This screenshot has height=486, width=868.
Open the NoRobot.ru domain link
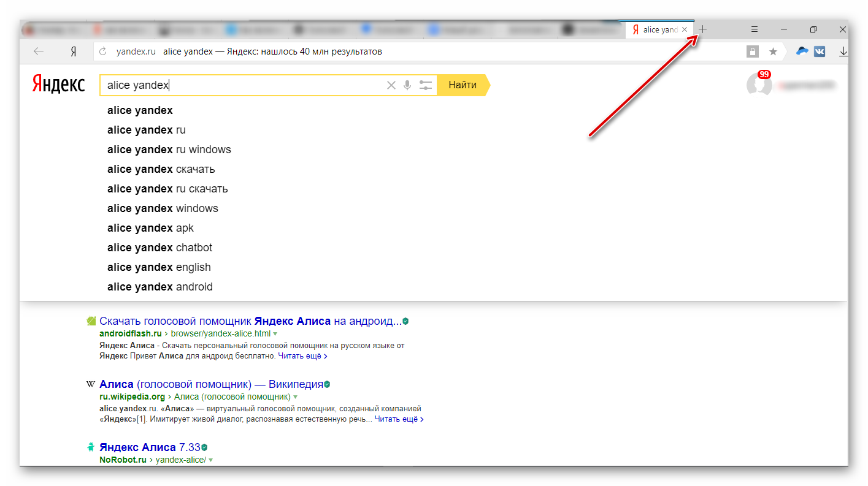pyautogui.click(x=123, y=460)
